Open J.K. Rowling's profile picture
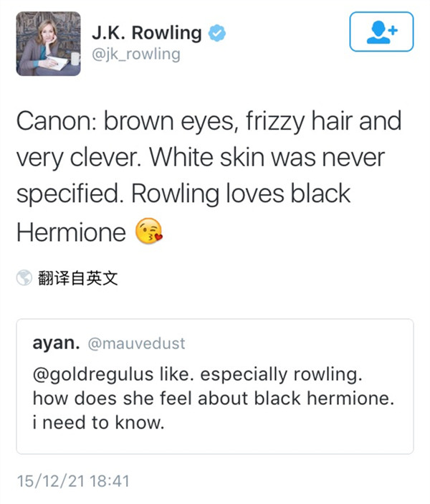The image size is (430, 504). coord(47,44)
